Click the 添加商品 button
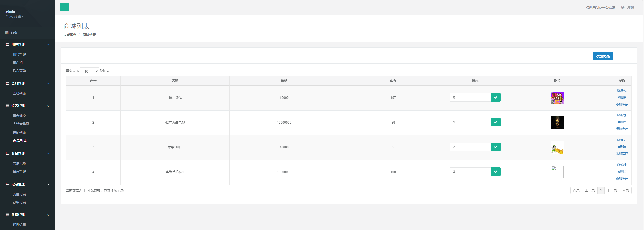 (603, 56)
